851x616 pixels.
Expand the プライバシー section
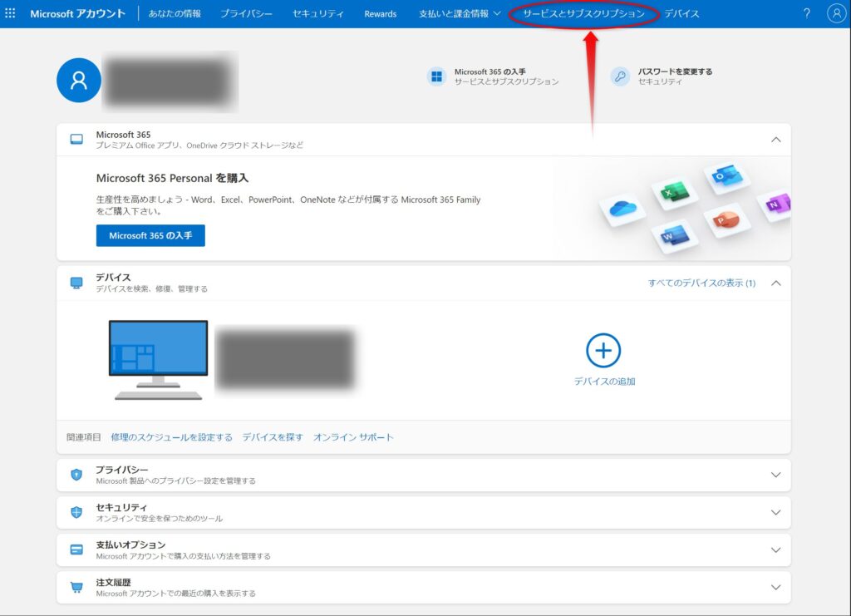click(775, 475)
